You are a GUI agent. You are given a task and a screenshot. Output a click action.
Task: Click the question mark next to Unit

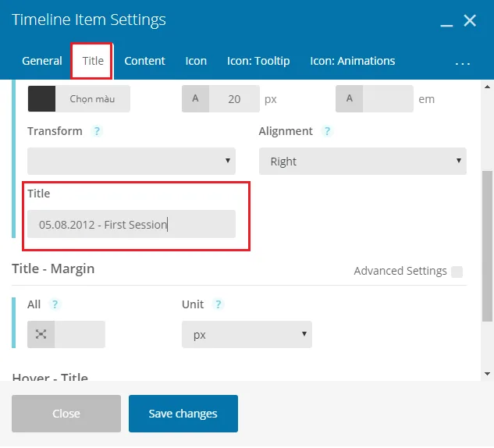218,304
